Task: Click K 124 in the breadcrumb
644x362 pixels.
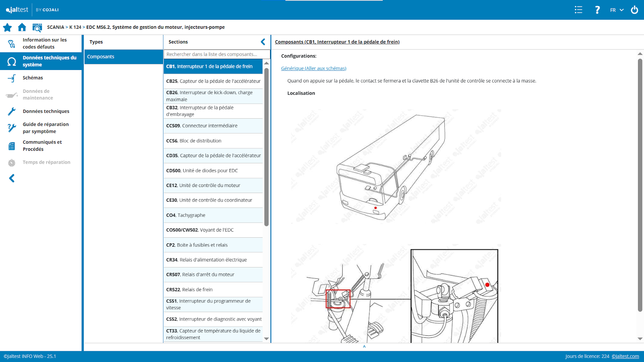Action: pyautogui.click(x=75, y=27)
